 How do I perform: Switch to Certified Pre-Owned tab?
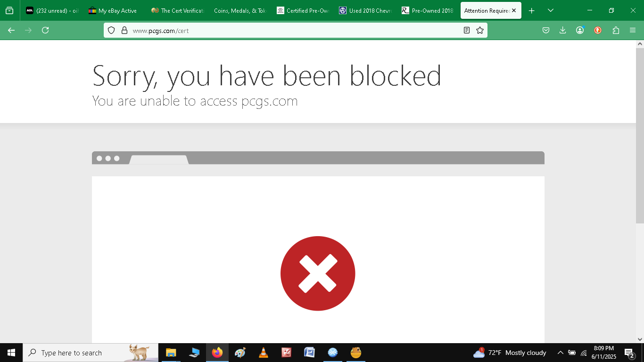point(302,10)
